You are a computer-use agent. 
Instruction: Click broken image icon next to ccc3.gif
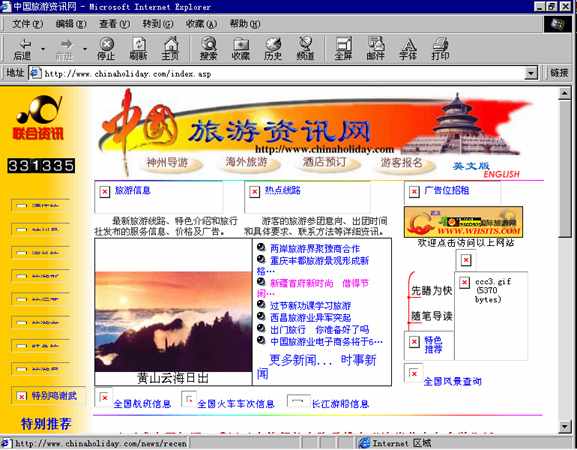tap(464, 282)
